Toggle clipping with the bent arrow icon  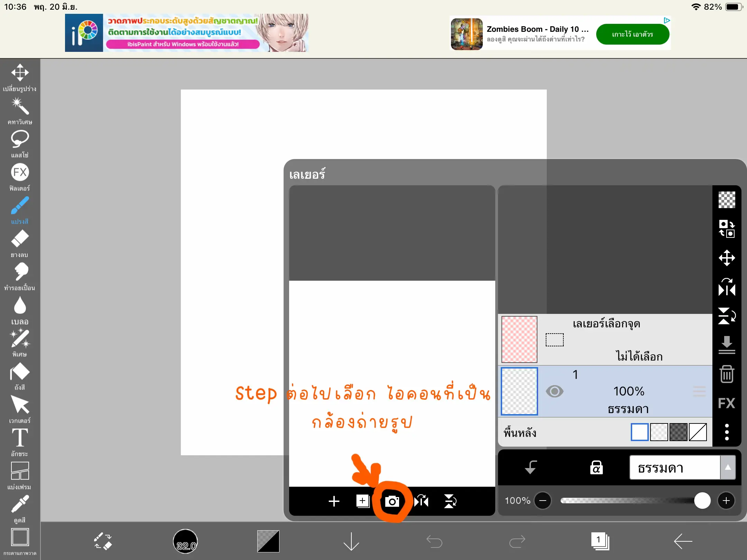[x=531, y=467]
